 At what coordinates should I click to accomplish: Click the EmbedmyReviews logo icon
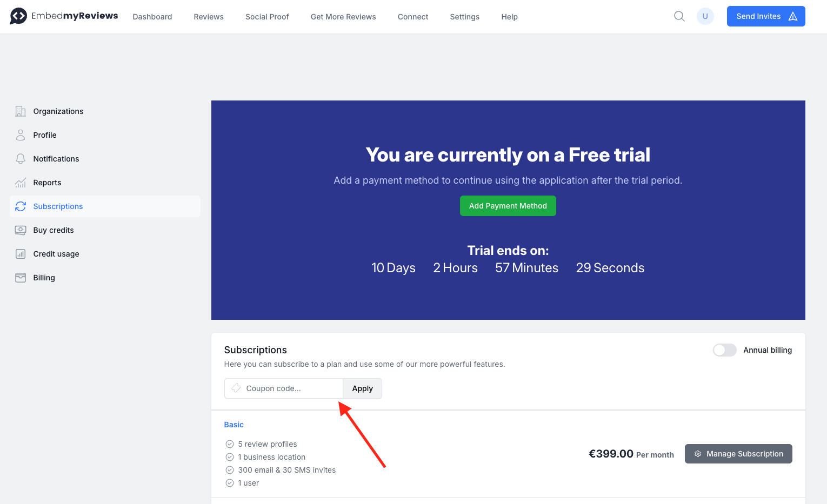pos(18,16)
